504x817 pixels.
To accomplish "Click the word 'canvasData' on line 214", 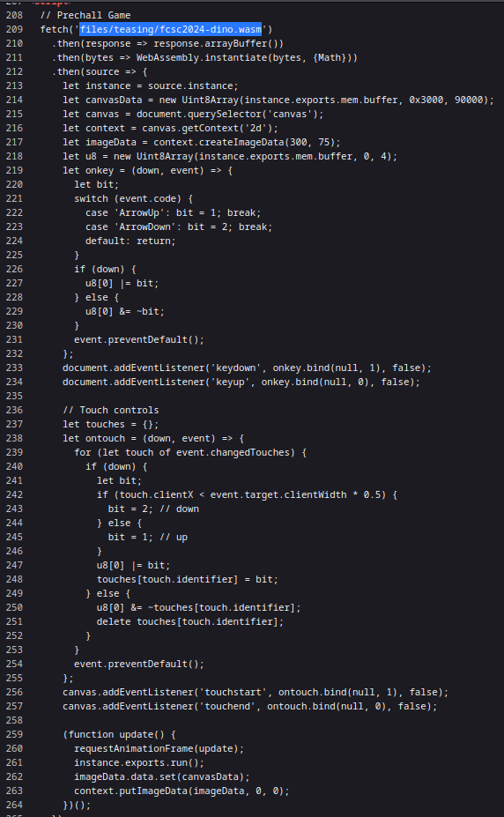I will (114, 100).
